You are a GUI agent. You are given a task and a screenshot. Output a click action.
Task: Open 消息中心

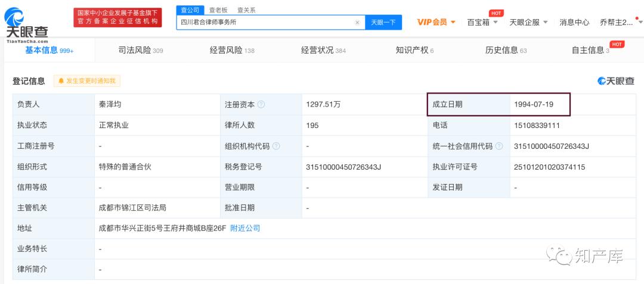coord(574,23)
